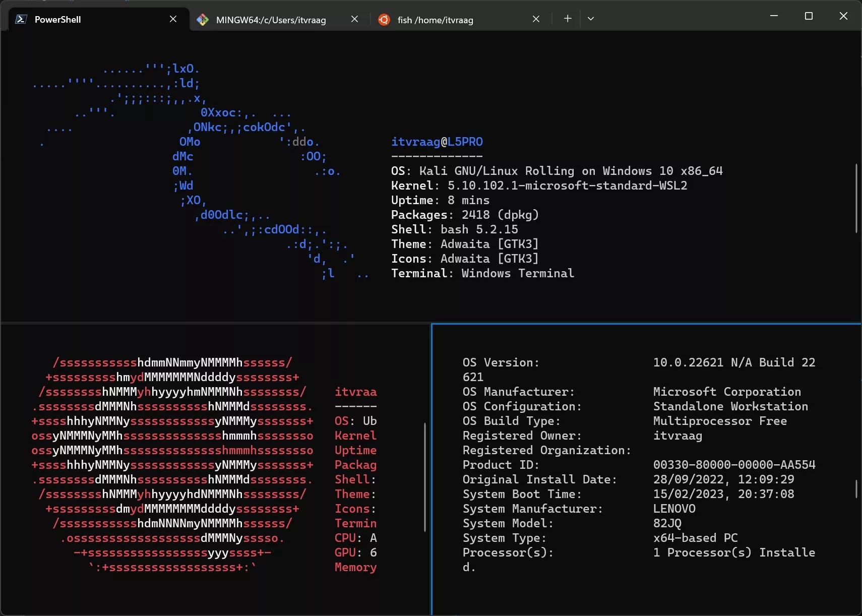Click the Ubuntu icon on the fish tab
862x616 pixels.
coord(384,20)
